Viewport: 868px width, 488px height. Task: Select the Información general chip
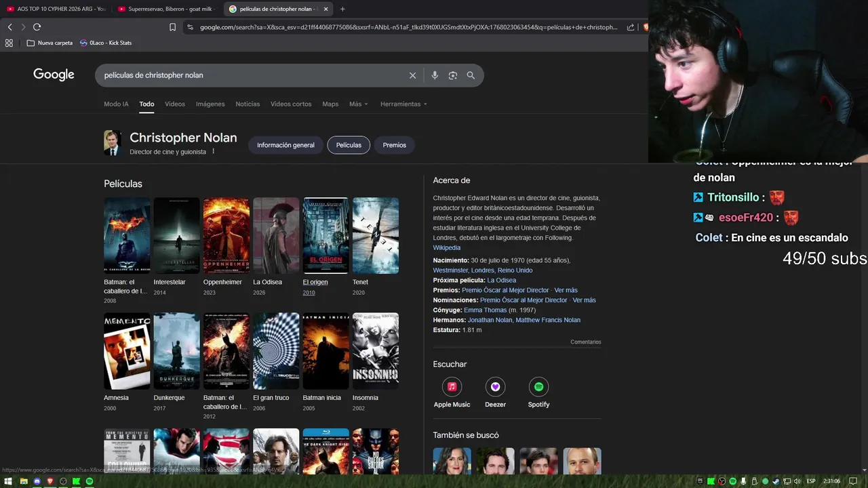pyautogui.click(x=285, y=145)
